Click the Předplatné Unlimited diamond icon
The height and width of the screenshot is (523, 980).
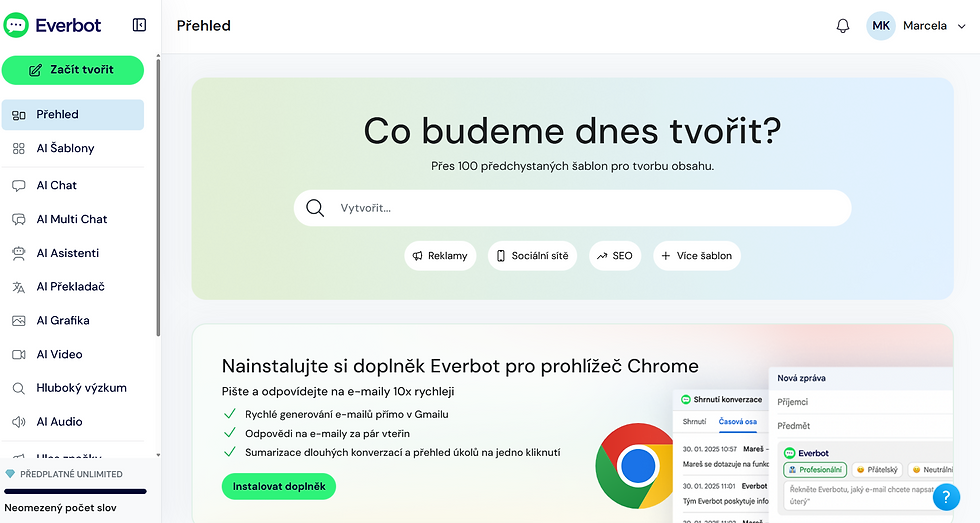click(x=10, y=474)
